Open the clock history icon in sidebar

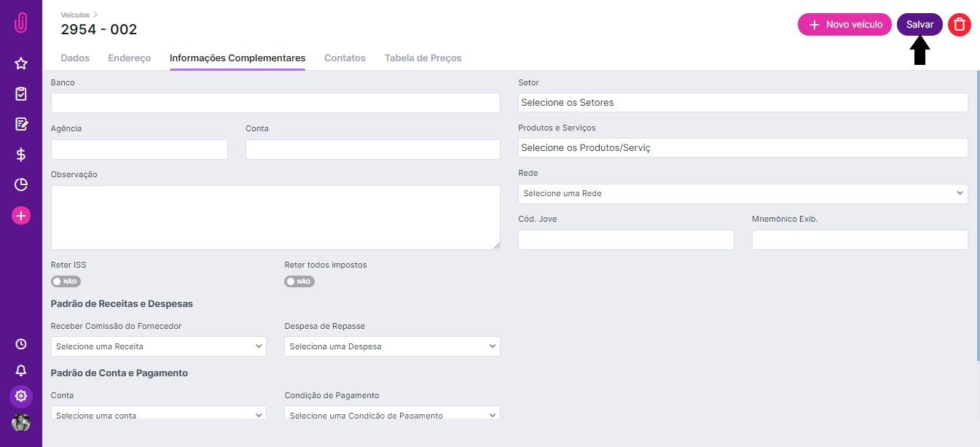[x=21, y=344]
